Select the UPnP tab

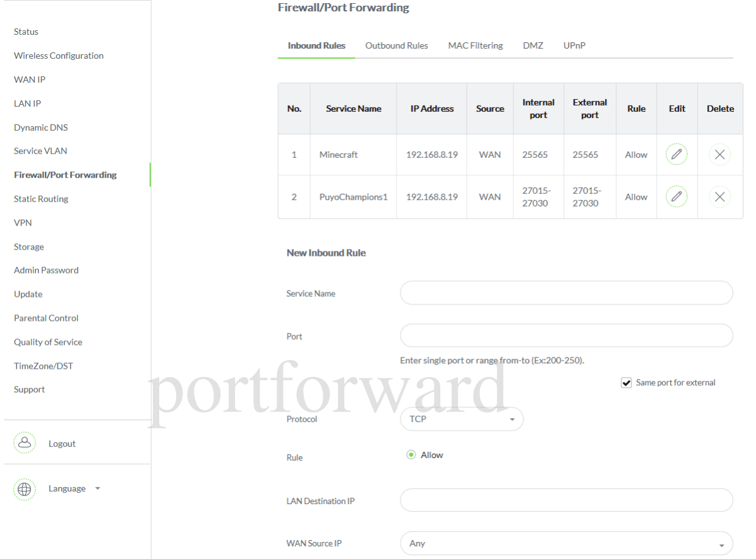click(574, 45)
